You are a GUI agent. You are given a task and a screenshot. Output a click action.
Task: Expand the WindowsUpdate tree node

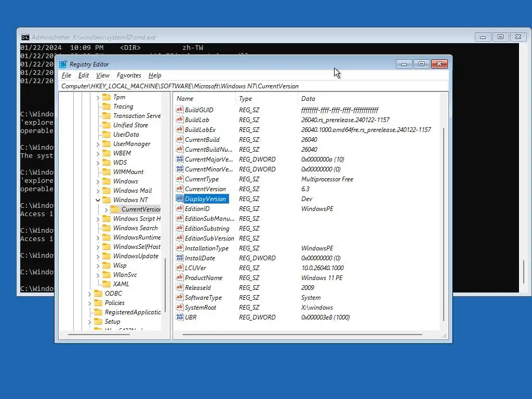click(x=98, y=257)
